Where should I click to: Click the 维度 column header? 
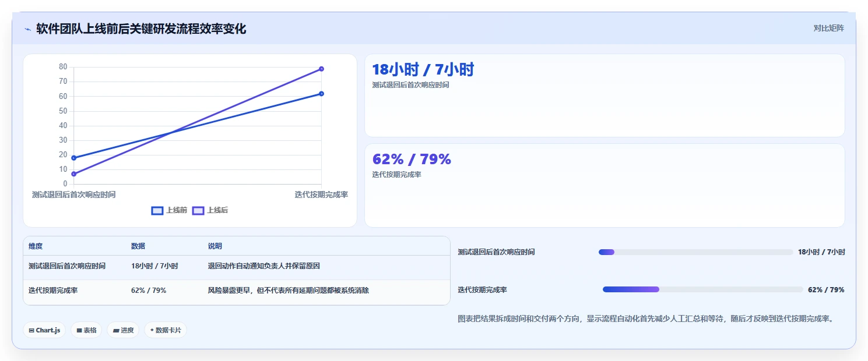36,246
